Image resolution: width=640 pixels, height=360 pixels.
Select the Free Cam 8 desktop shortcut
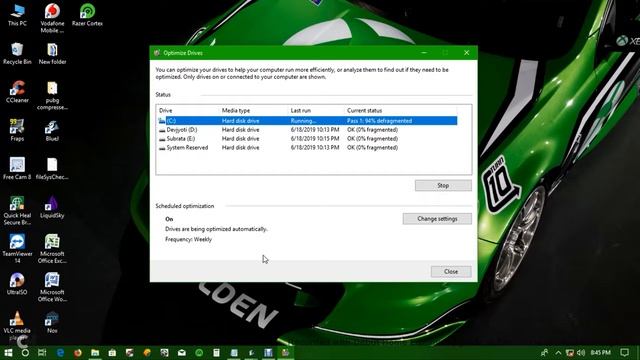(17, 168)
